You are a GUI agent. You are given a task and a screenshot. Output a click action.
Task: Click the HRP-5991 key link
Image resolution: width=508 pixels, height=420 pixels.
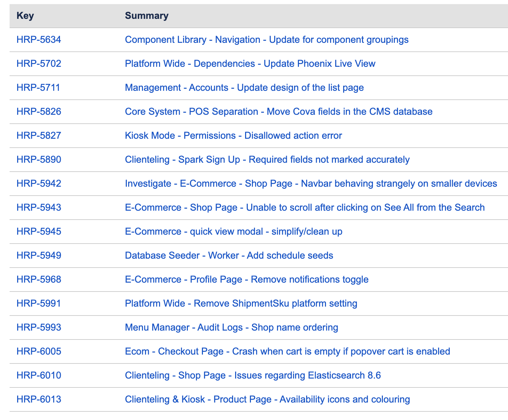tap(38, 304)
